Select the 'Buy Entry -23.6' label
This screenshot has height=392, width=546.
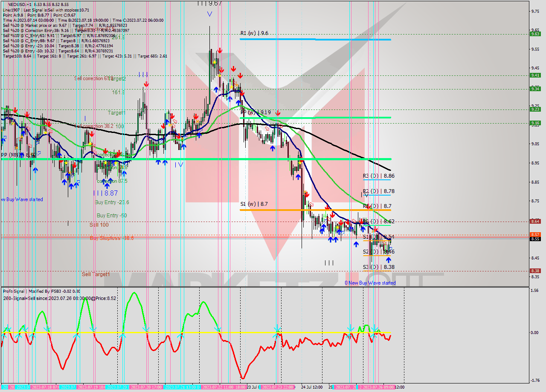pyautogui.click(x=112, y=202)
